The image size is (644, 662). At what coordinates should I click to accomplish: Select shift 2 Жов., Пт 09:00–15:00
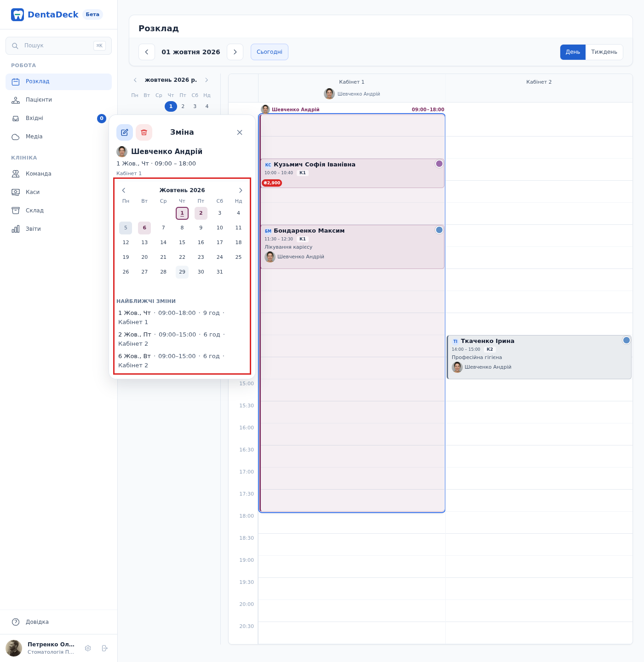pos(181,339)
